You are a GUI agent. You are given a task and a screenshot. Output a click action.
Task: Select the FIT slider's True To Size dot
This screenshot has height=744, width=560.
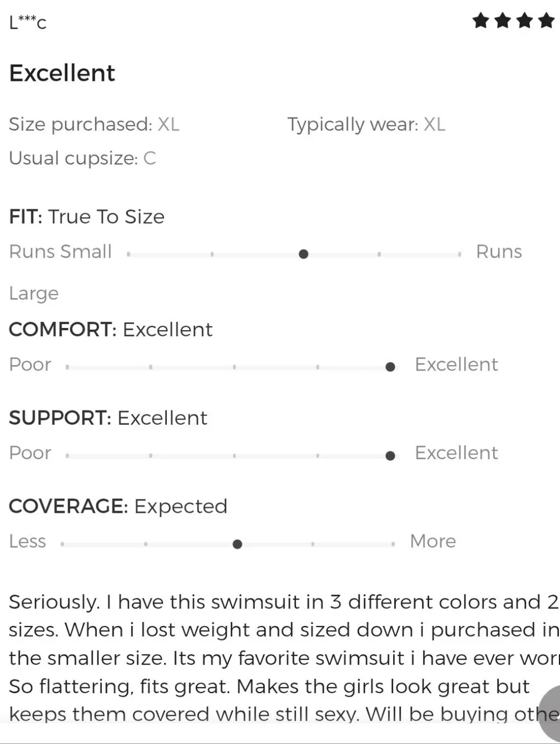point(304,254)
